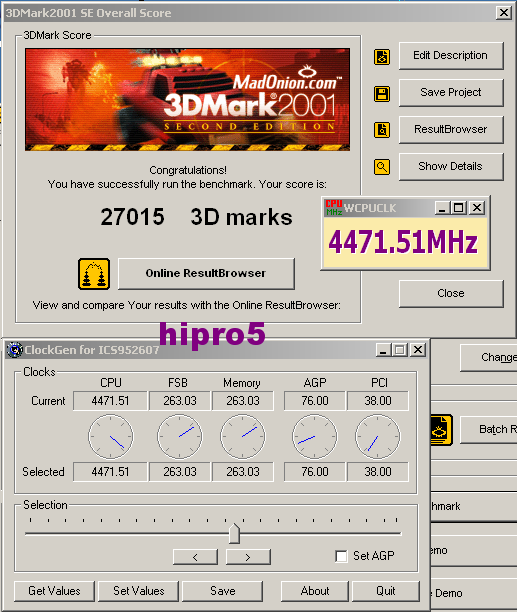The width and height of the screenshot is (517, 612).
Task: Click the Current AGP value 76.00
Action: click(x=315, y=401)
